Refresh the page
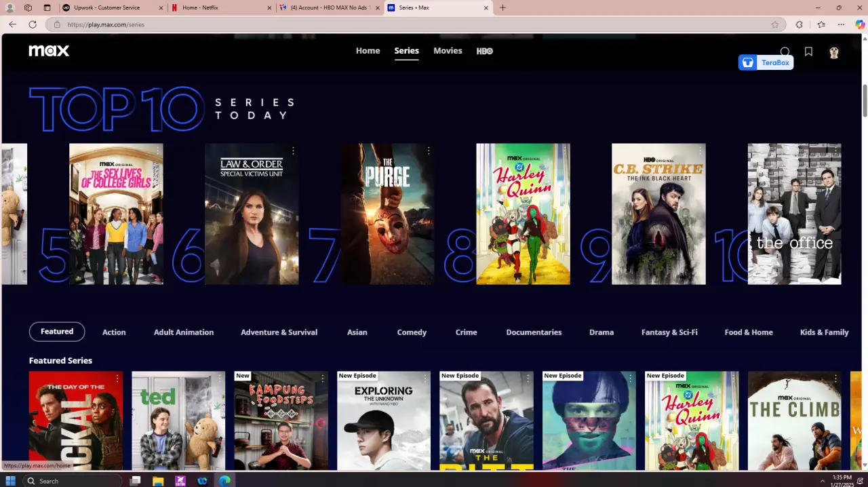 click(33, 24)
